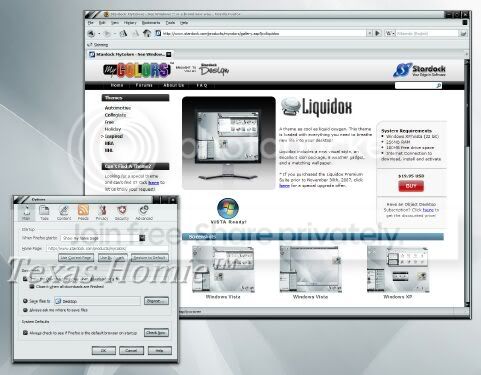Click the Vista Ready orb badge

click(x=228, y=208)
